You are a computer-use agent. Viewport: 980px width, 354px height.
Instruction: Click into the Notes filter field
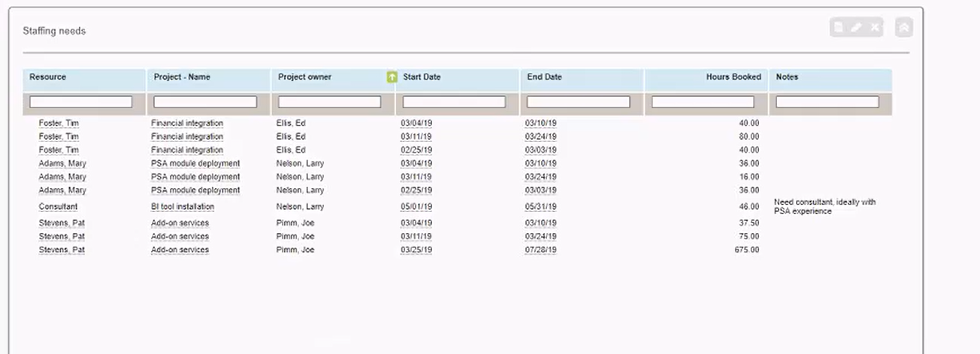pos(827,101)
